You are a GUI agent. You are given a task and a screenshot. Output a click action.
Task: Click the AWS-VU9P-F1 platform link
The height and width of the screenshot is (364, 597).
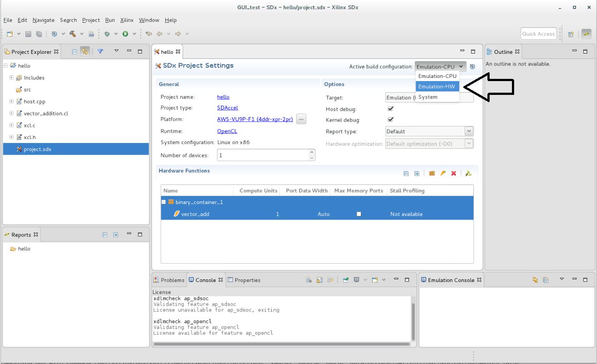click(x=255, y=119)
